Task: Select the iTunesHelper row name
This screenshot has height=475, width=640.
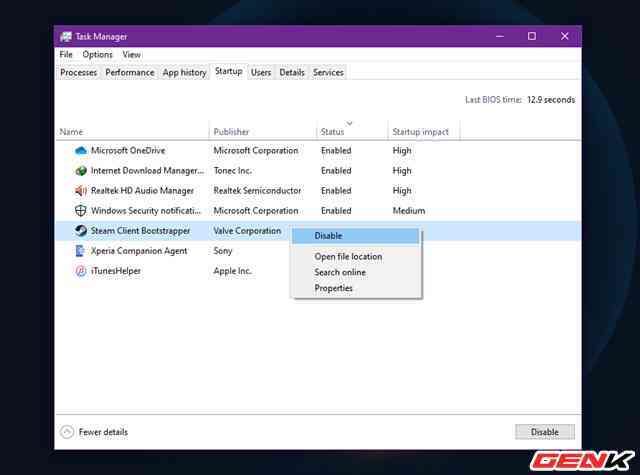Action: 116,271
